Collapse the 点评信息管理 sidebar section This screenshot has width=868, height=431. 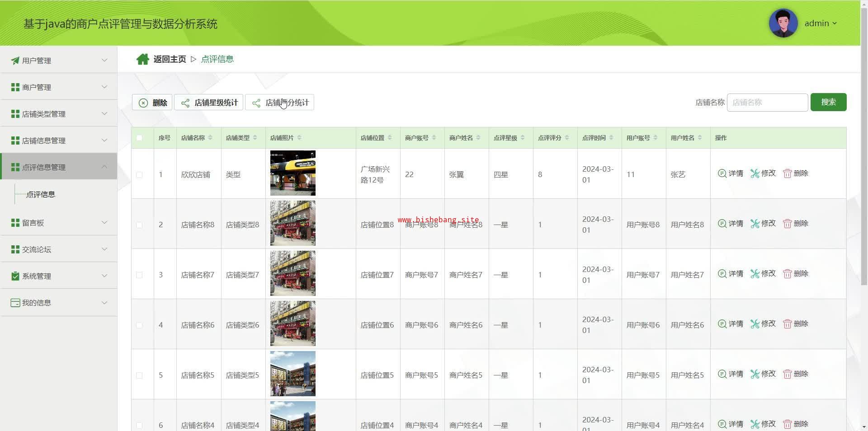click(59, 167)
